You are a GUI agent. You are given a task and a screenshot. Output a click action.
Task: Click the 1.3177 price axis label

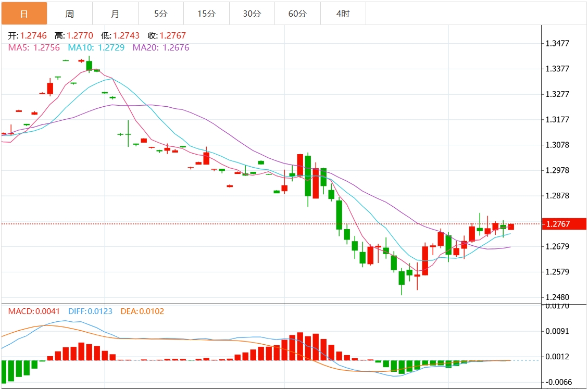557,120
